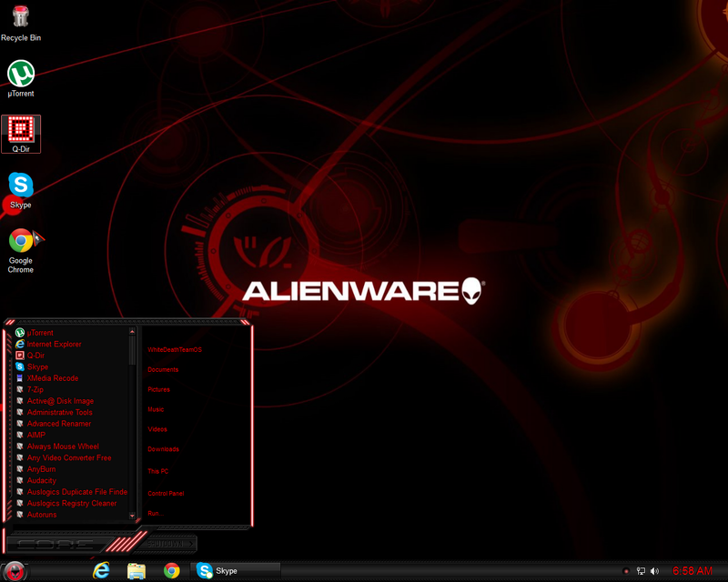
Task: Open Downloads from the Start menu
Action: tap(164, 449)
